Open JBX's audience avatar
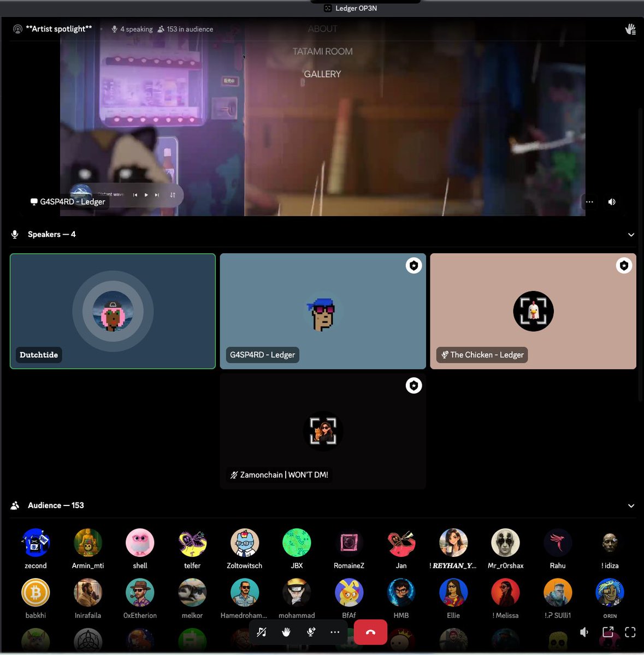 (x=297, y=543)
